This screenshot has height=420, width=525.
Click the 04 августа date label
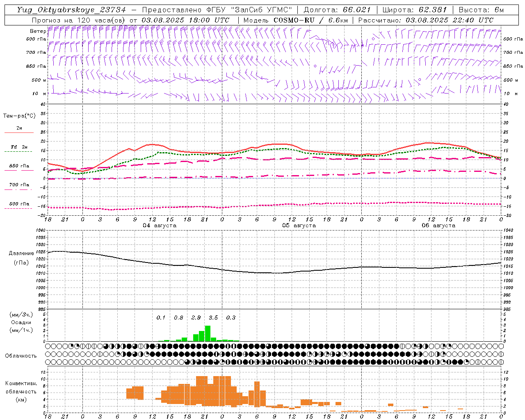[160, 226]
